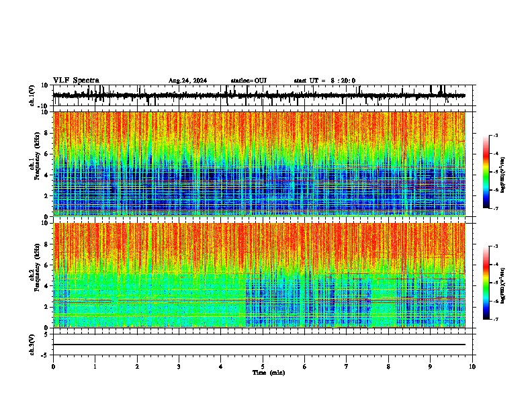Click the ch.1 color bar's log(PSD) label
The width and height of the screenshot is (532, 411).
(x=503, y=175)
